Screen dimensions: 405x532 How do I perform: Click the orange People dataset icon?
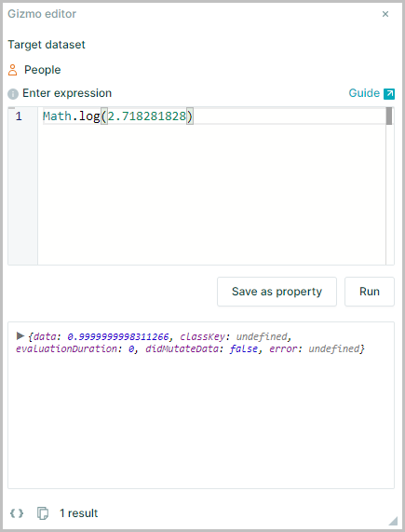(12, 70)
